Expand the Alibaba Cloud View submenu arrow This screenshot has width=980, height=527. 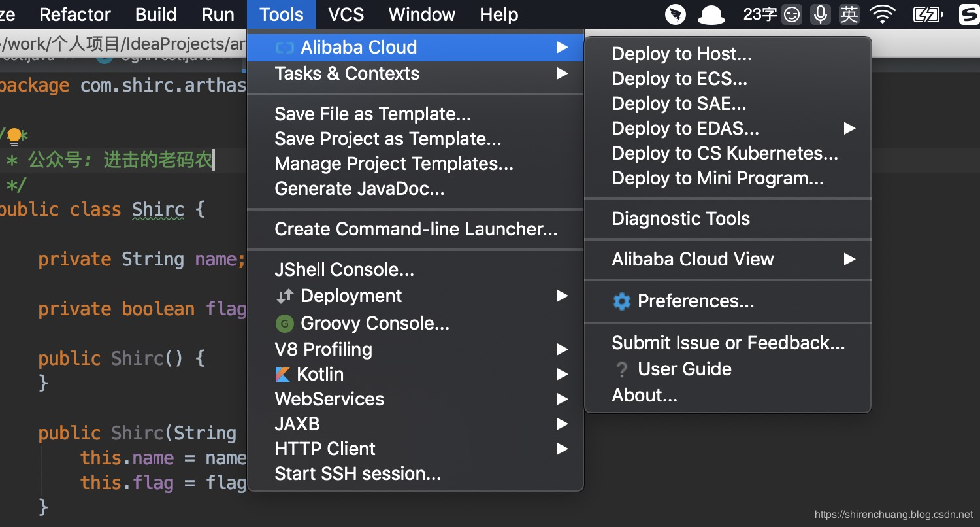pyautogui.click(x=849, y=260)
